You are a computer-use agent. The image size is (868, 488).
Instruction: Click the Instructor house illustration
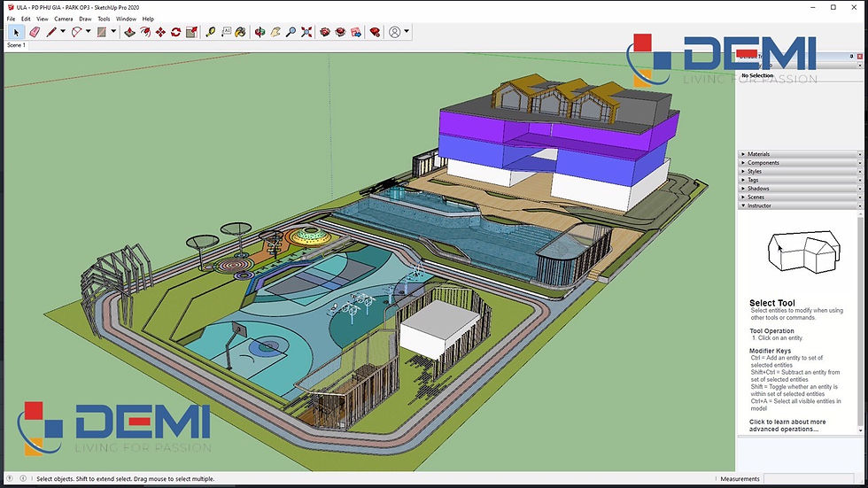coord(803,252)
